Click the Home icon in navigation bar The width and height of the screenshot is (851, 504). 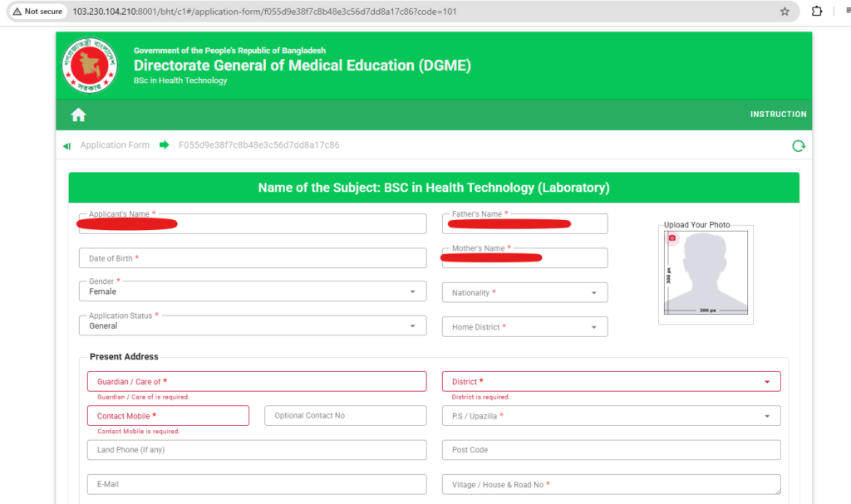[x=78, y=115]
